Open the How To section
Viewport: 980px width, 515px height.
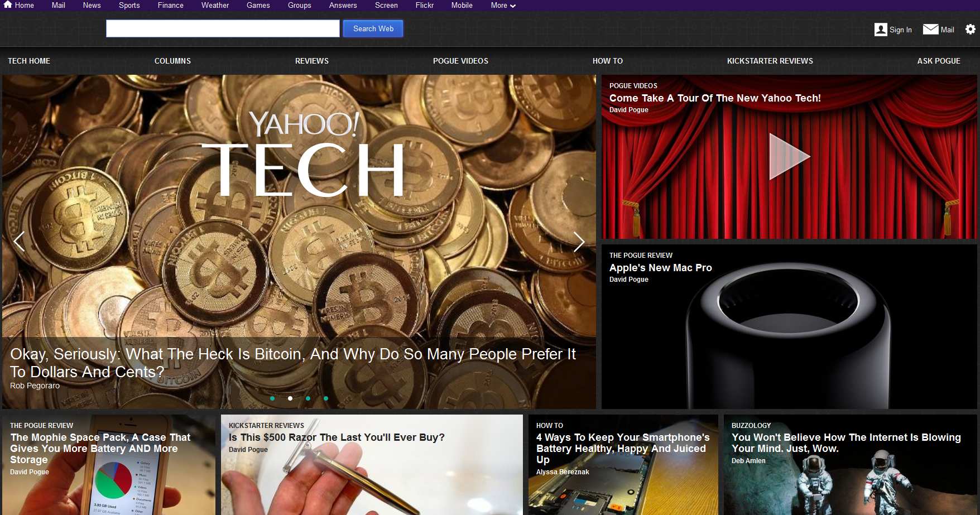608,61
